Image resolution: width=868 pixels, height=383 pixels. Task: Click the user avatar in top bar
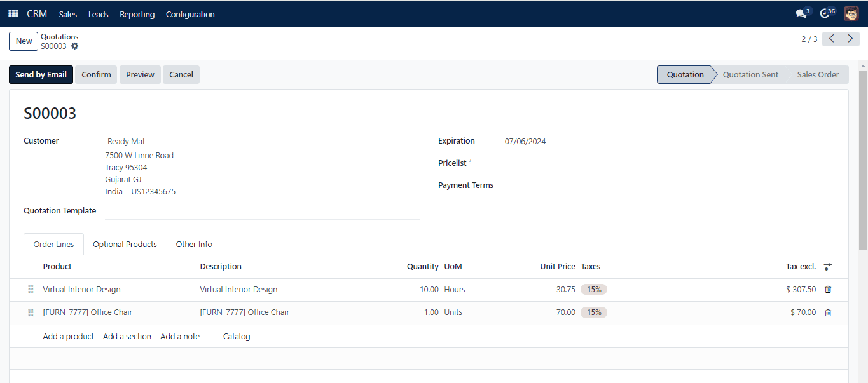851,13
